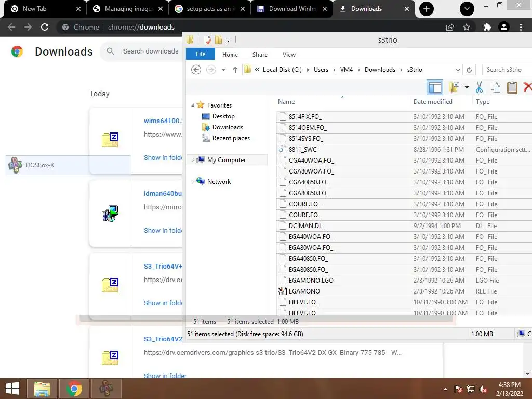
Task: Switch to Download WinImage Chrome tab
Action: pos(292,9)
